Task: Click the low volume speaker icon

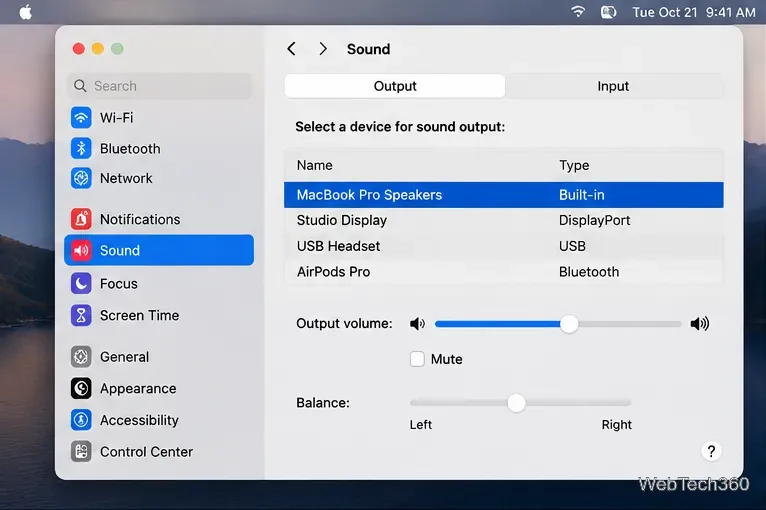Action: click(x=417, y=323)
